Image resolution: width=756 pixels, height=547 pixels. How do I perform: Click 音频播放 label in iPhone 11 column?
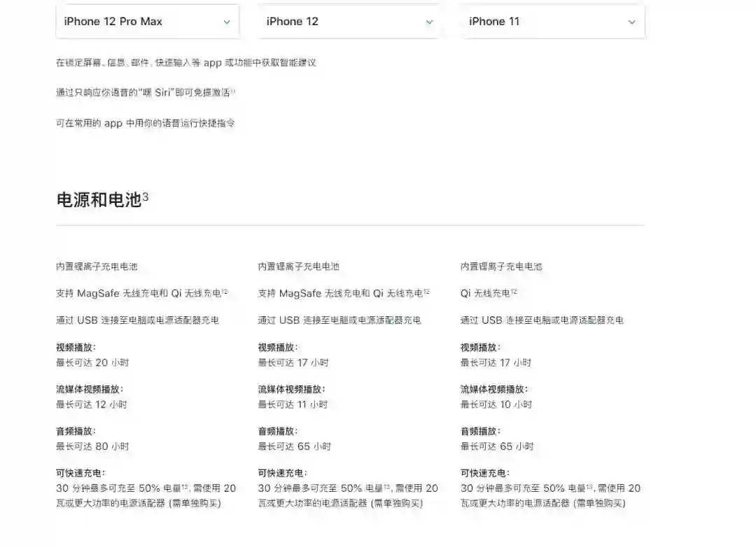pyautogui.click(x=480, y=431)
